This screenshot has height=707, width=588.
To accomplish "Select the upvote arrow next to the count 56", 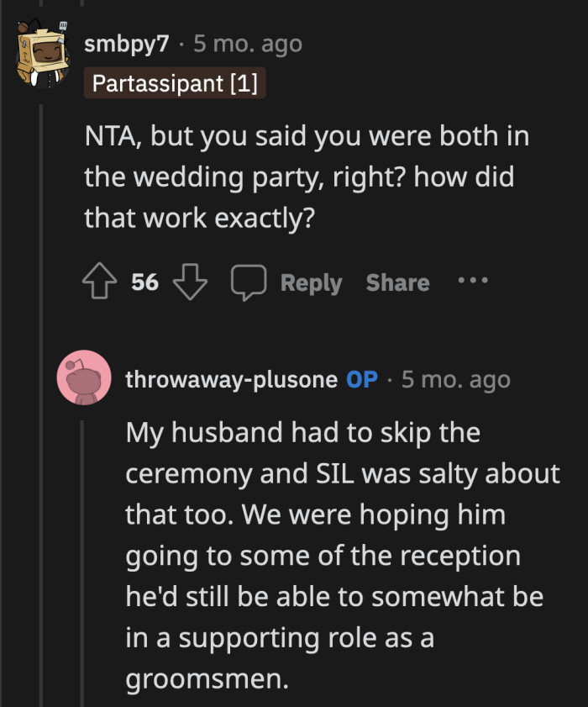I will coord(99,282).
